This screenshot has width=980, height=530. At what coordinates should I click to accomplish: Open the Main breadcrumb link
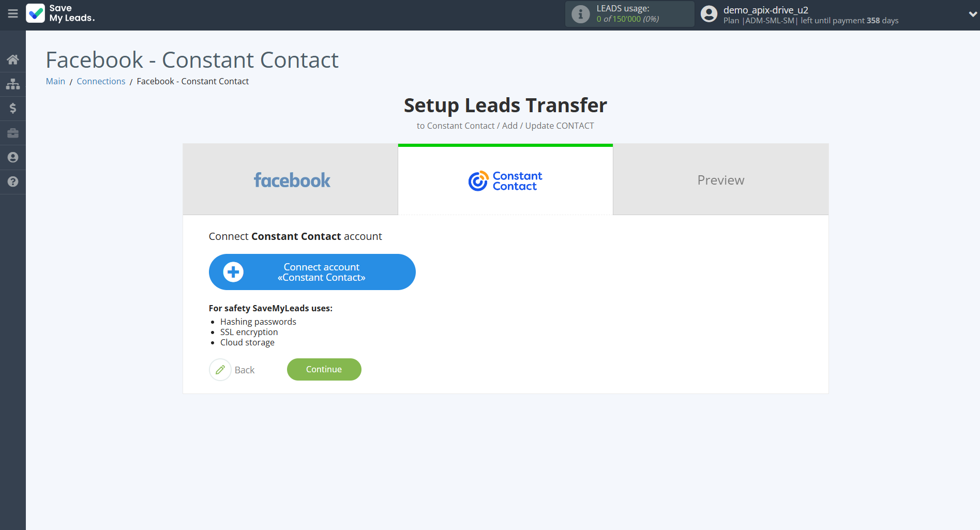(x=55, y=81)
